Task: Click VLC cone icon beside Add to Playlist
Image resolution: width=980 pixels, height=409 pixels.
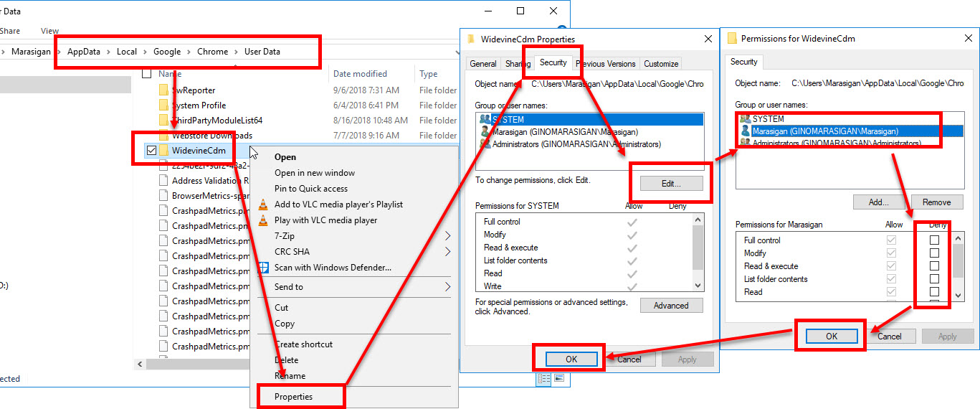Action: [263, 204]
